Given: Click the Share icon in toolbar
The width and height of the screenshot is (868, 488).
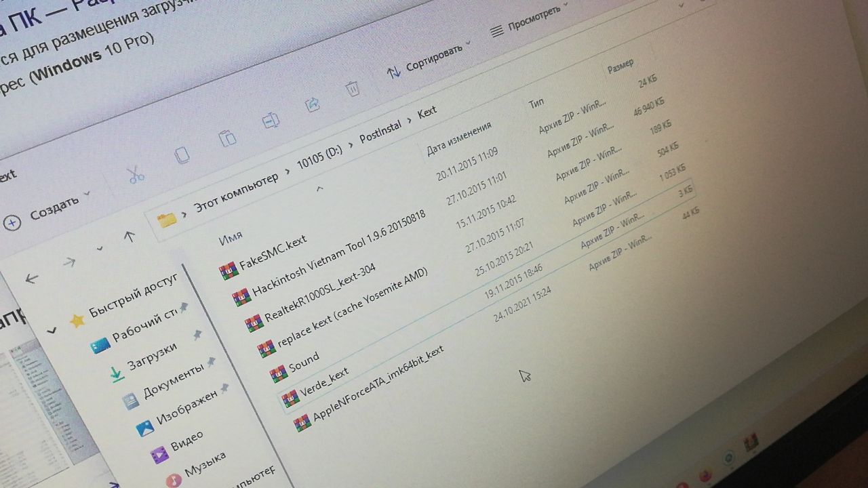Looking at the screenshot, I should click(313, 104).
